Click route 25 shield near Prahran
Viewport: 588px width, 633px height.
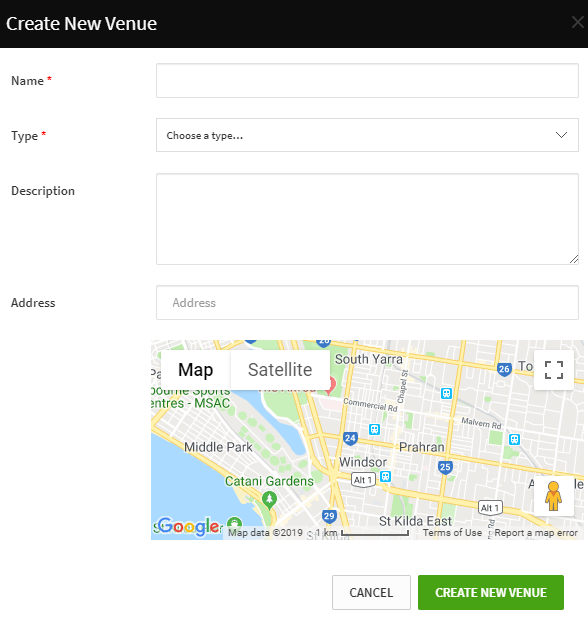tap(445, 467)
